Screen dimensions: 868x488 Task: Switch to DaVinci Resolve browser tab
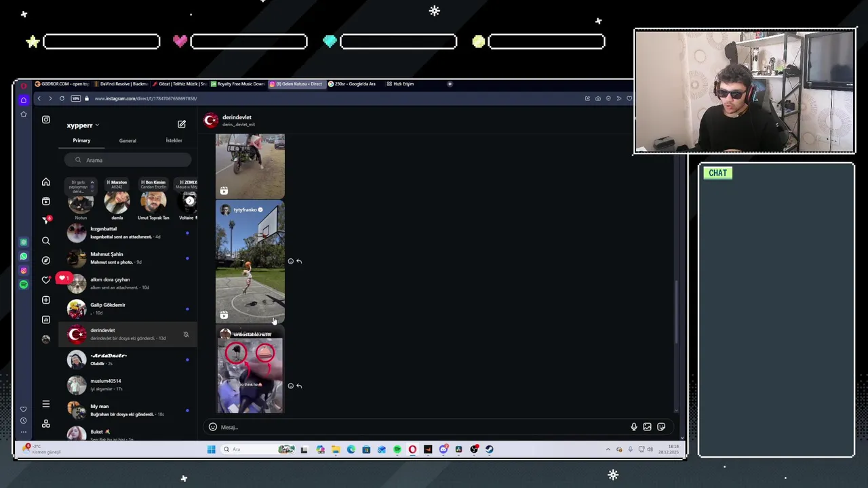coord(120,84)
